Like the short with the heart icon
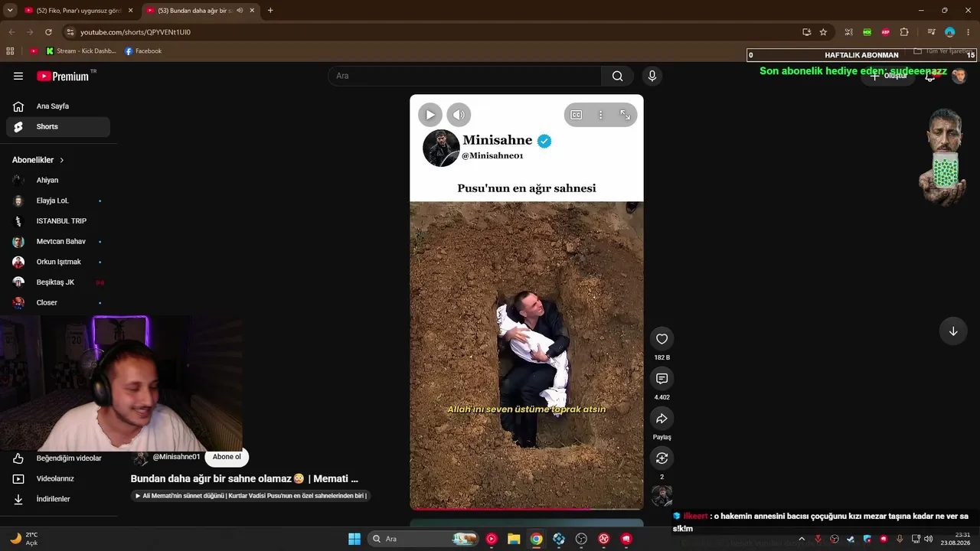Viewport: 980px width, 551px height. (x=662, y=339)
